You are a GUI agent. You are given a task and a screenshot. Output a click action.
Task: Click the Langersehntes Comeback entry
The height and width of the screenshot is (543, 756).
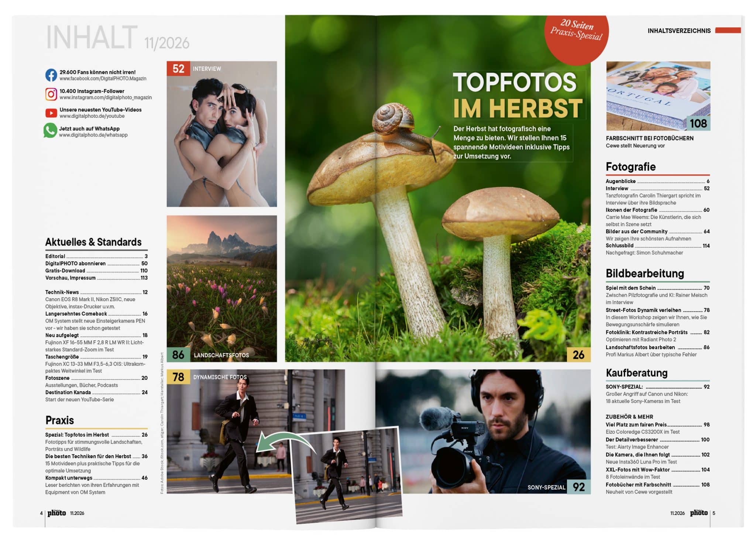coord(96,314)
